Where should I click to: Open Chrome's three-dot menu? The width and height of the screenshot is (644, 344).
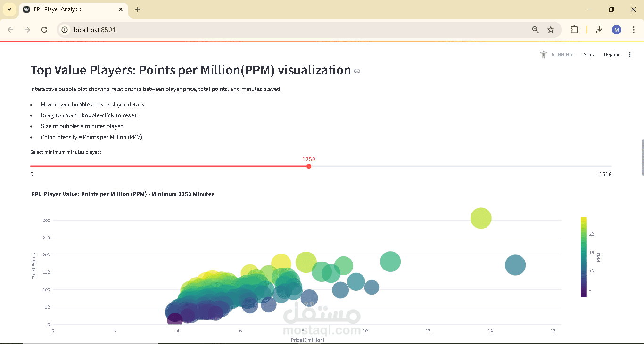coord(634,30)
